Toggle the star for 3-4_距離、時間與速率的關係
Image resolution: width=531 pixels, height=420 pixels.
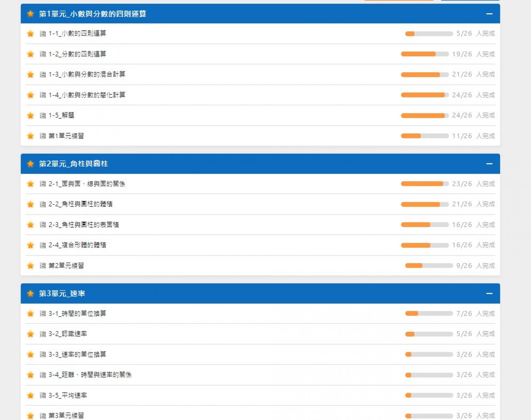point(31,375)
